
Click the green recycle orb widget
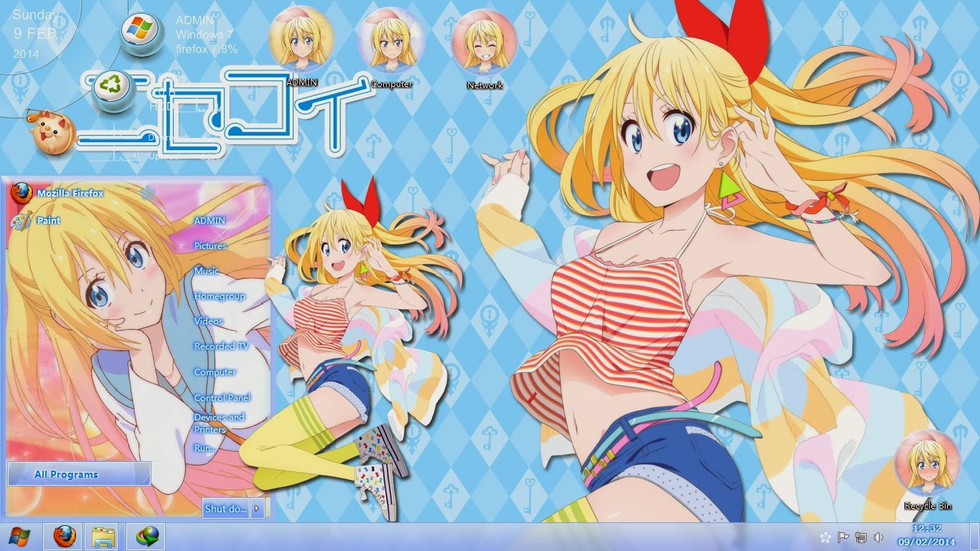pyautogui.click(x=113, y=90)
